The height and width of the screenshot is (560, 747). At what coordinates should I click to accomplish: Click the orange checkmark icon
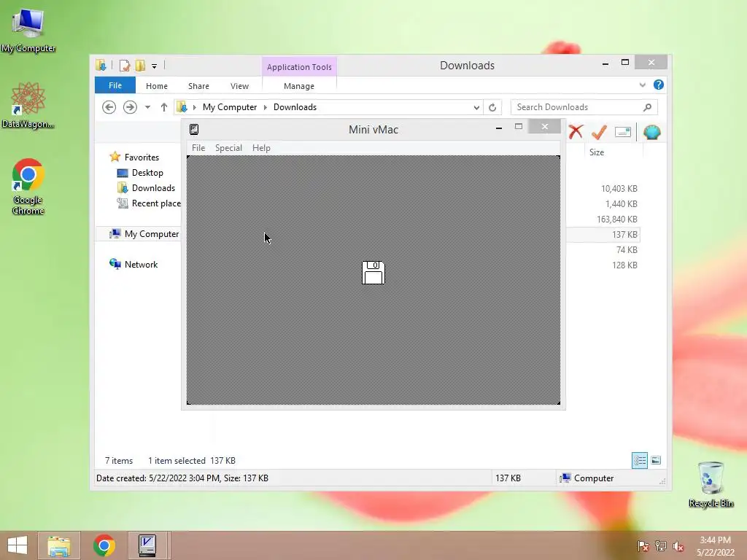pos(599,132)
